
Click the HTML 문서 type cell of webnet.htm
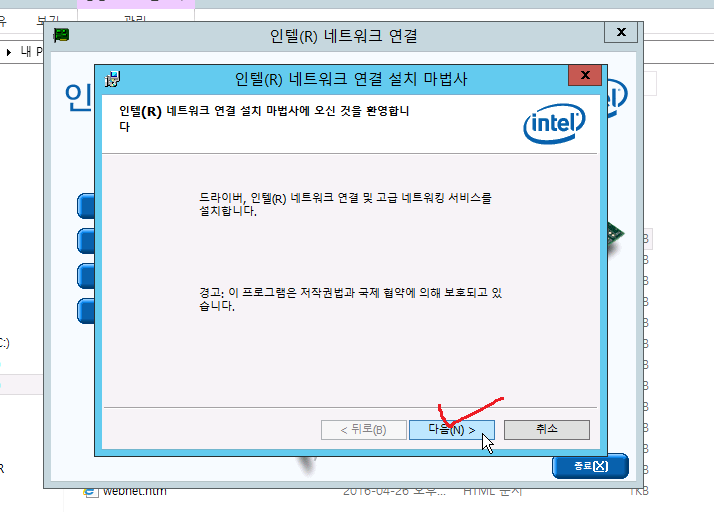[492, 492]
